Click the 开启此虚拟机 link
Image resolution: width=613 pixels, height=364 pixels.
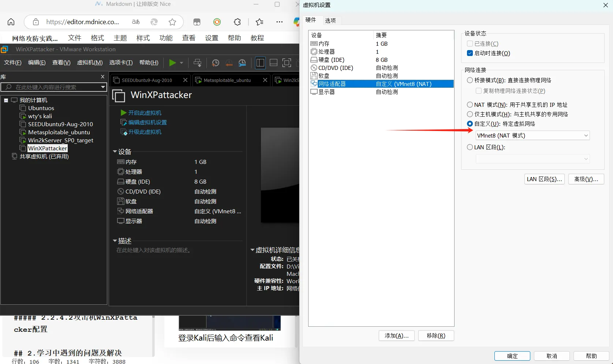145,113
